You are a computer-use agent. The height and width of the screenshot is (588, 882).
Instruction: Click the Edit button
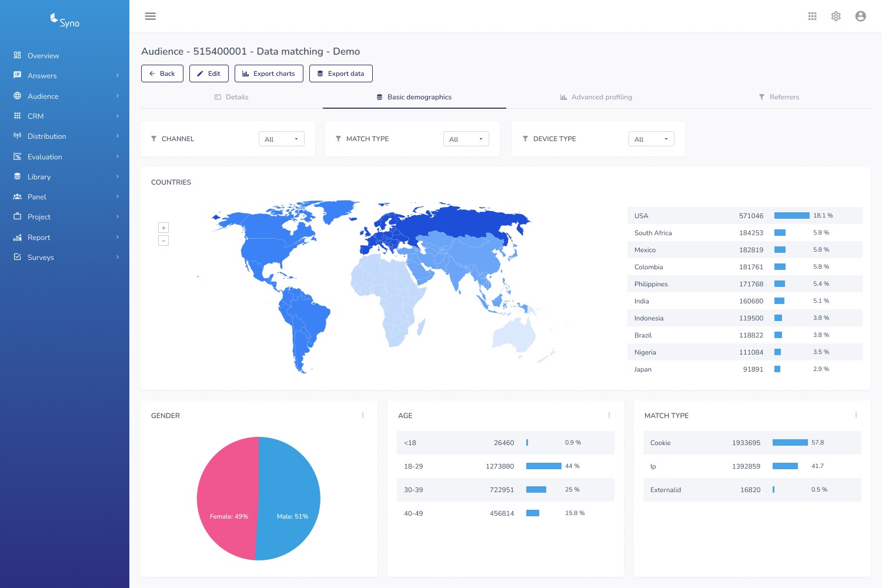pyautogui.click(x=209, y=73)
